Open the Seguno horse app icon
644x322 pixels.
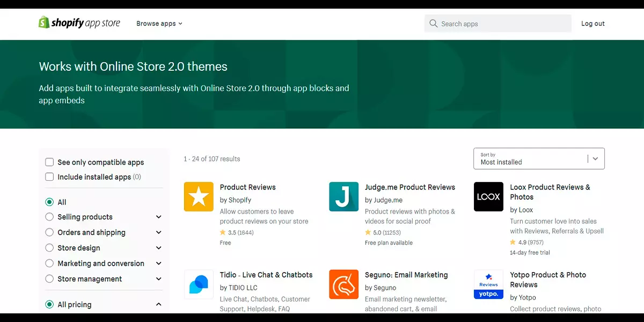point(343,284)
